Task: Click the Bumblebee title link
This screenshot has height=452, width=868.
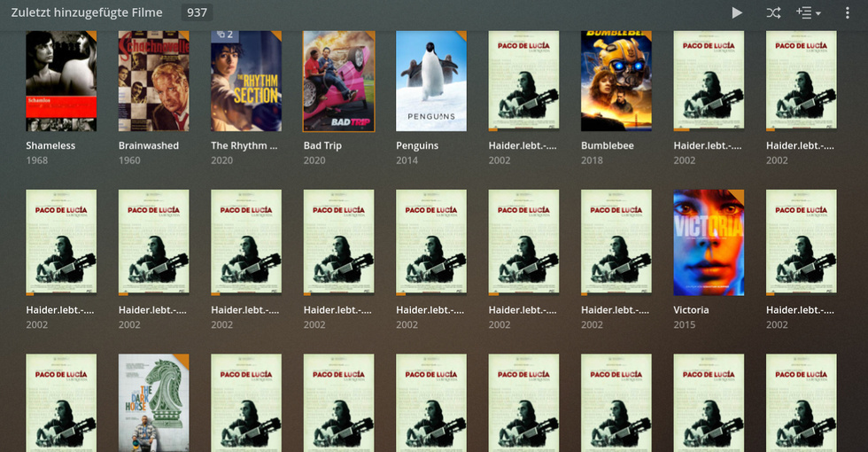Action: 608,145
